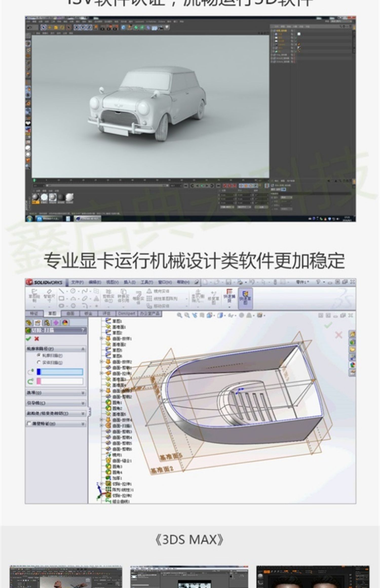Open the File Explorer folder icon in task pane
Image resolution: width=380 pixels, height=588 pixels.
(x=352, y=349)
